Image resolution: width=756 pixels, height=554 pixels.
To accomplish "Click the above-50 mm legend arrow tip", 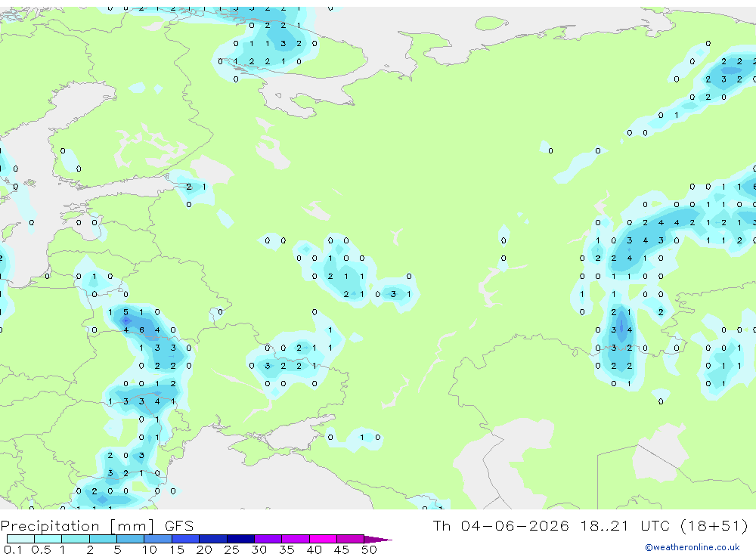I will tap(377, 540).
